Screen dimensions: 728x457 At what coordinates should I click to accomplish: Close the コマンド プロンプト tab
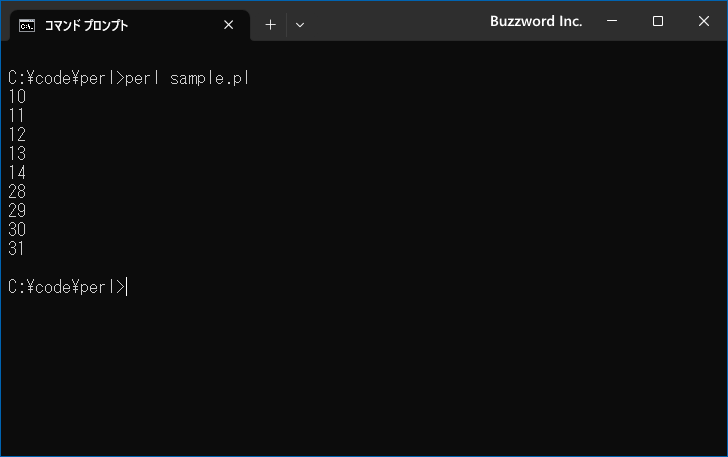pos(228,25)
